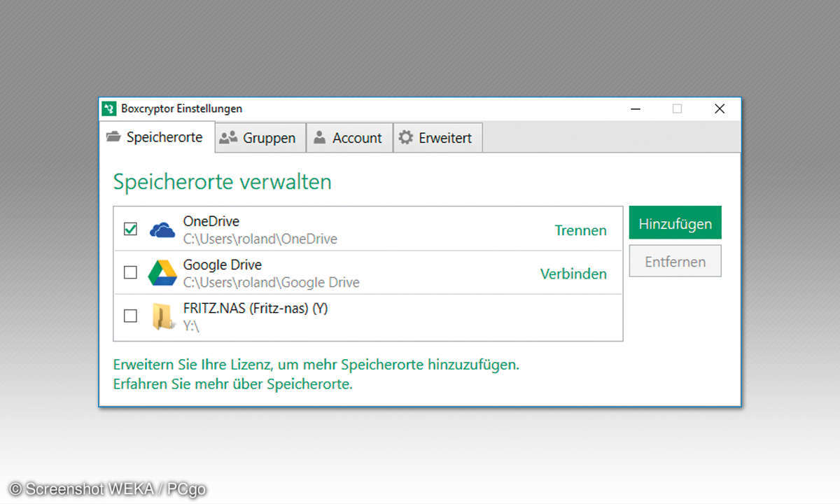
Task: Click the Boxcryptor logo in title bar
Action: (108, 108)
